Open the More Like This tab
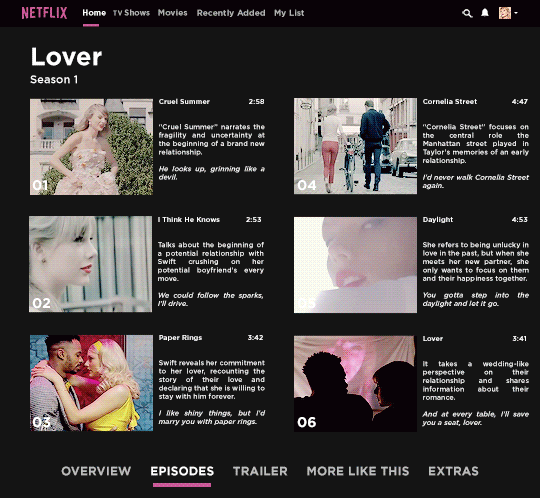This screenshot has width=540, height=498. coord(358,471)
